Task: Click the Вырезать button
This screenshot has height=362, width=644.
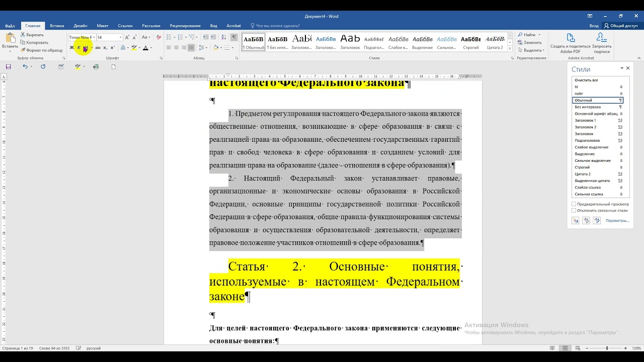Action: 32,35
